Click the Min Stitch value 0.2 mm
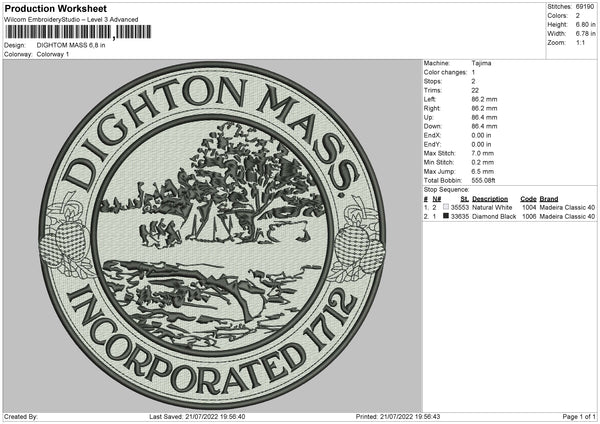 [483, 163]
